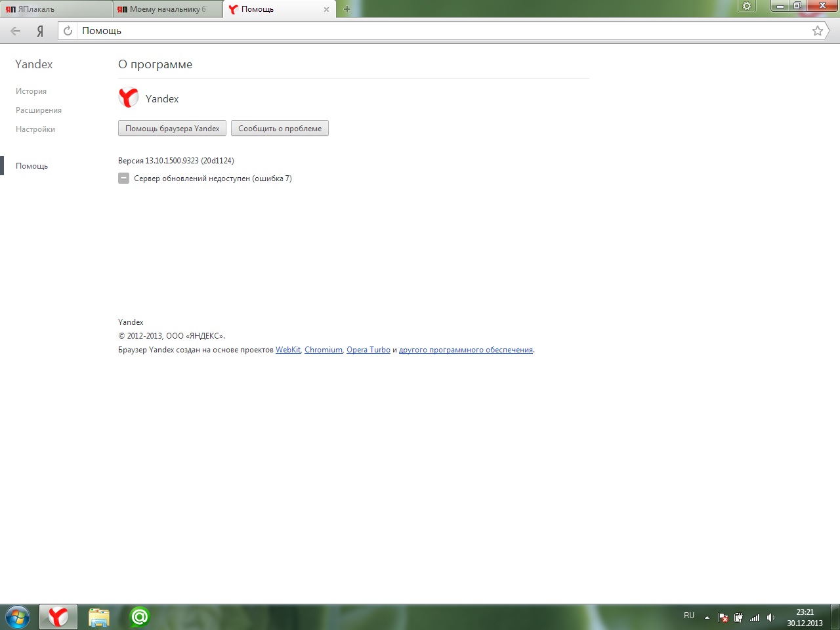840x630 pixels.
Task: Open the WebKit link
Action: (x=288, y=350)
